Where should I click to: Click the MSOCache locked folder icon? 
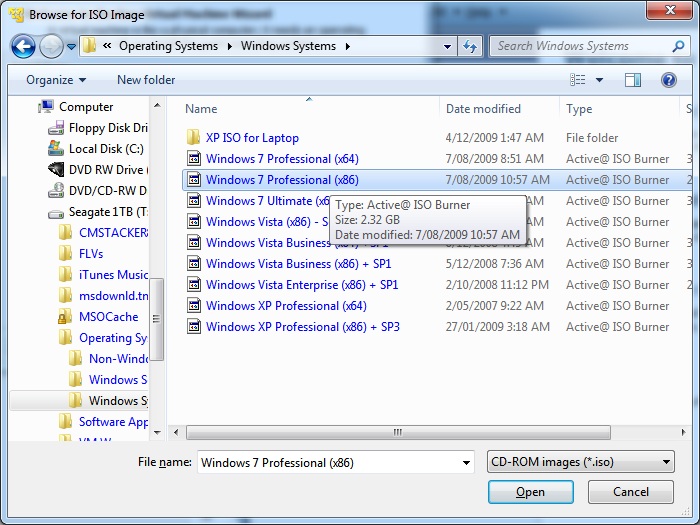click(65, 317)
